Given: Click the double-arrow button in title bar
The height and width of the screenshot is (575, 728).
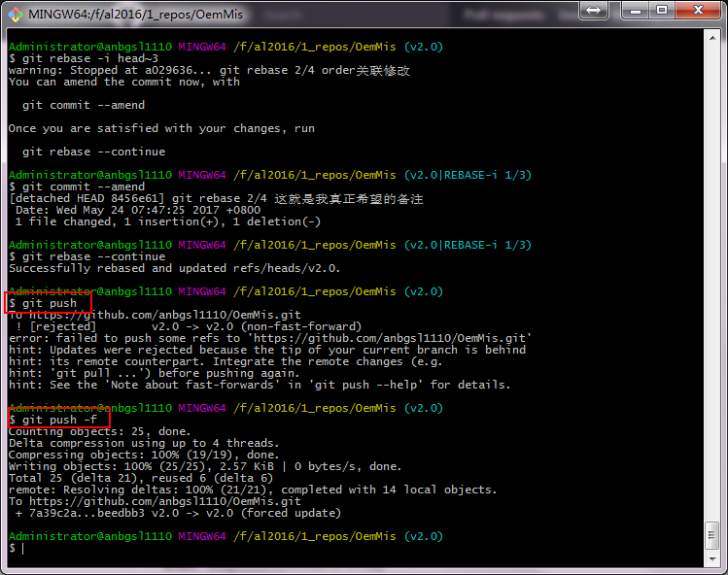Looking at the screenshot, I should click(593, 11).
